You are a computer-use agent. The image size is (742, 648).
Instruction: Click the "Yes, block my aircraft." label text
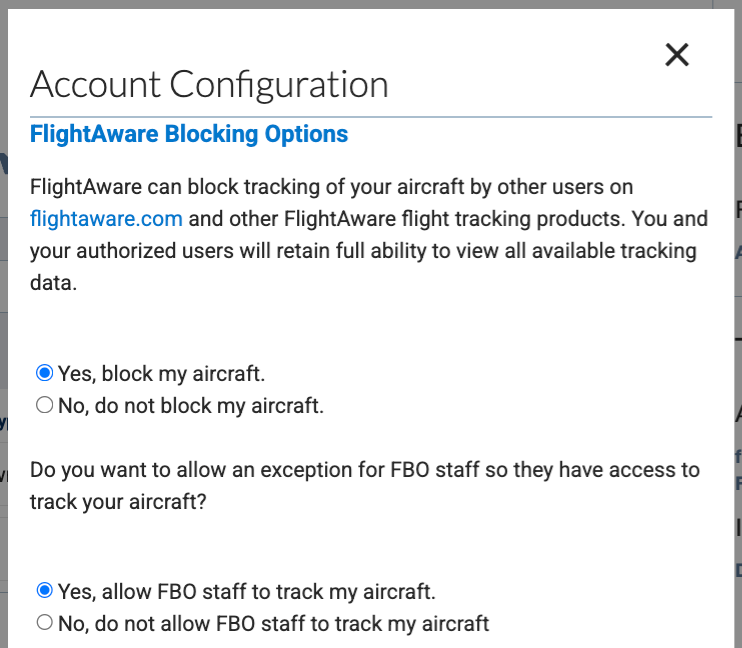(161, 374)
